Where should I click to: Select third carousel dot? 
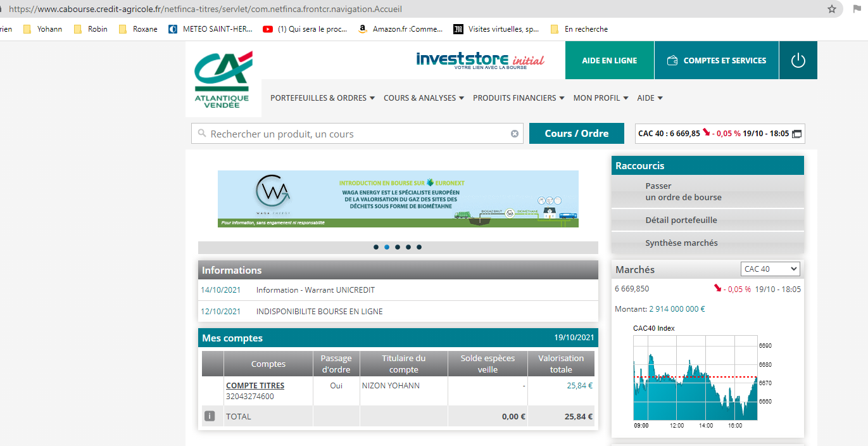(398, 247)
